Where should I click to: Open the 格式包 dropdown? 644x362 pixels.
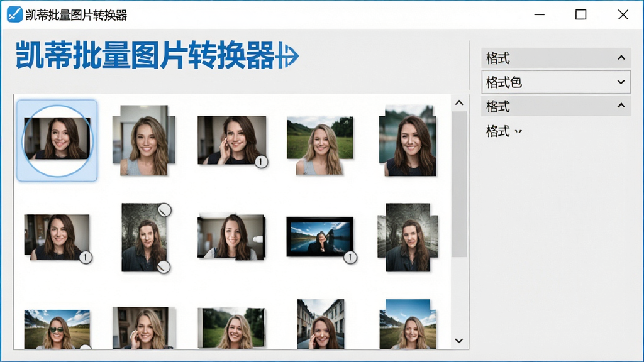(x=556, y=82)
